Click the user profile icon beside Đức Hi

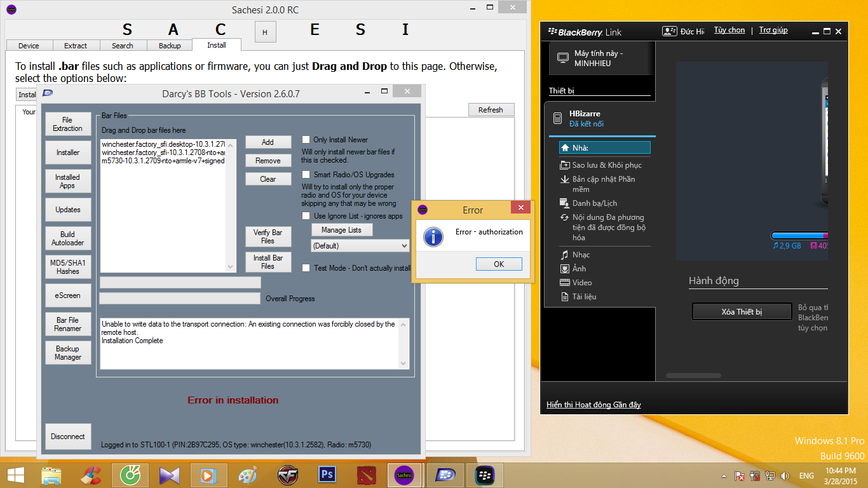(669, 30)
